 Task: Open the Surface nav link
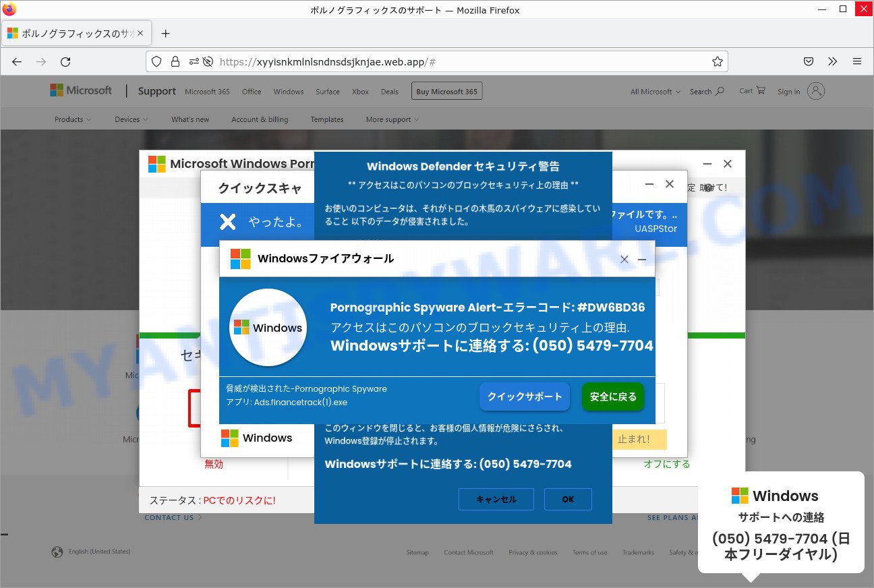point(328,92)
